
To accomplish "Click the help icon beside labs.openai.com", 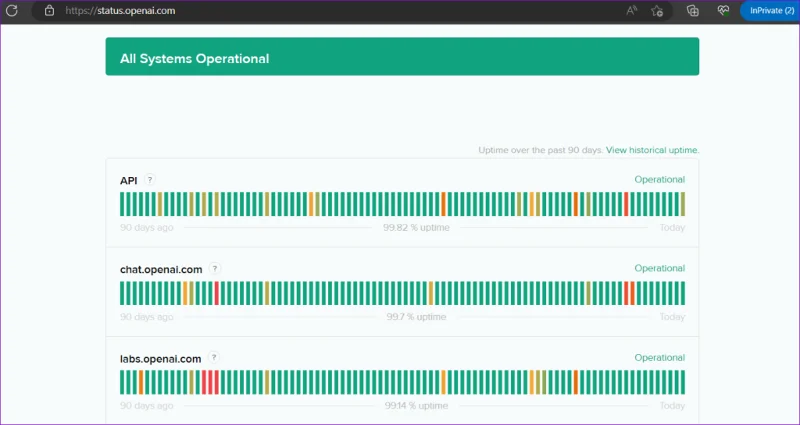I will [214, 358].
